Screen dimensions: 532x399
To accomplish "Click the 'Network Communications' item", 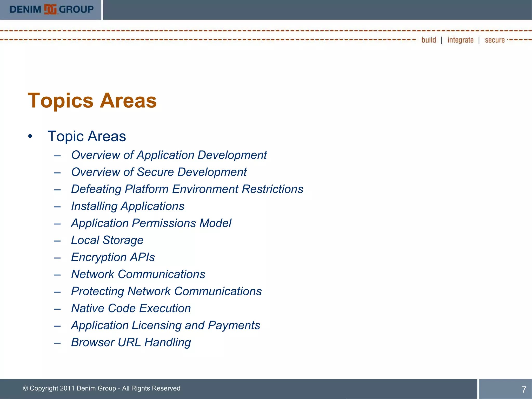I will click(138, 274).
